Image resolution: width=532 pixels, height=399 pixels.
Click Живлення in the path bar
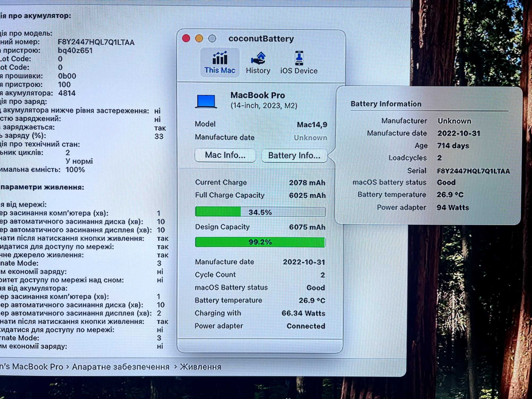click(201, 367)
